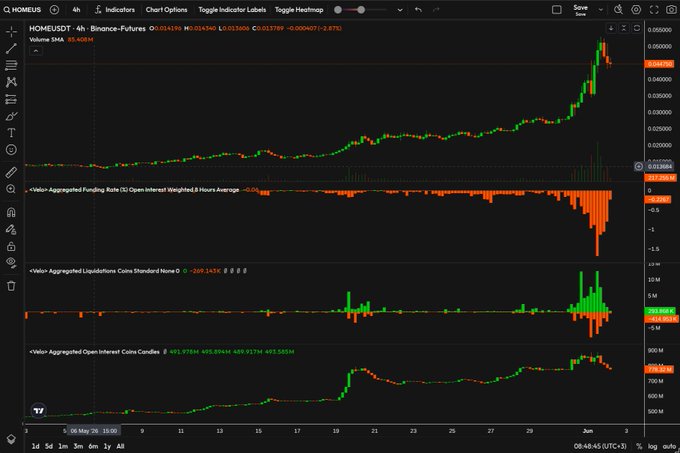Click the pane sync icon top right
Screen dimensions: 680x453
click(637, 28)
